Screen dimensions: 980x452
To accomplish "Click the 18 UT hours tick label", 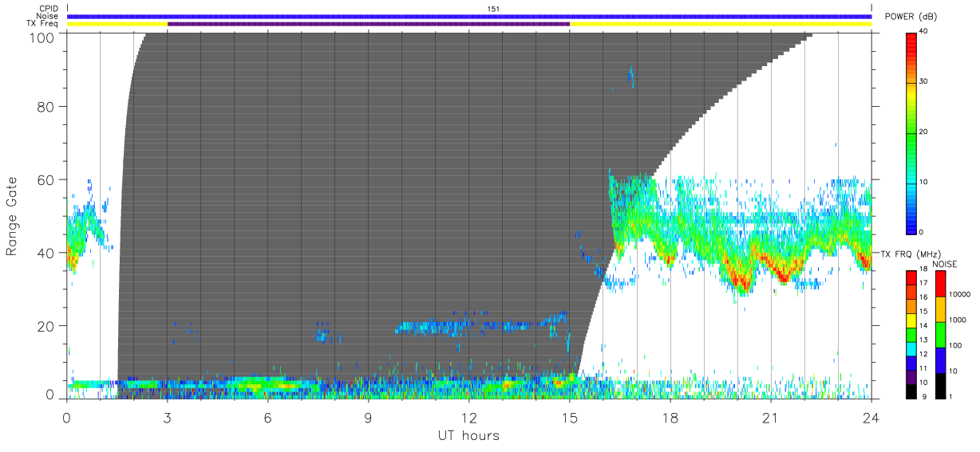I will [670, 417].
